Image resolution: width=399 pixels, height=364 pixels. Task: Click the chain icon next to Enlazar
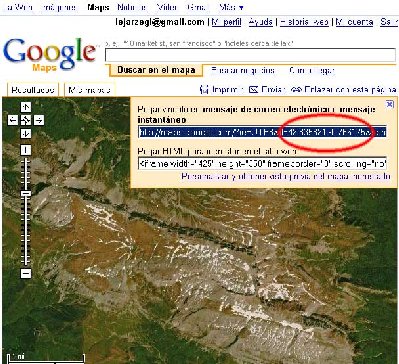pyautogui.click(x=296, y=90)
